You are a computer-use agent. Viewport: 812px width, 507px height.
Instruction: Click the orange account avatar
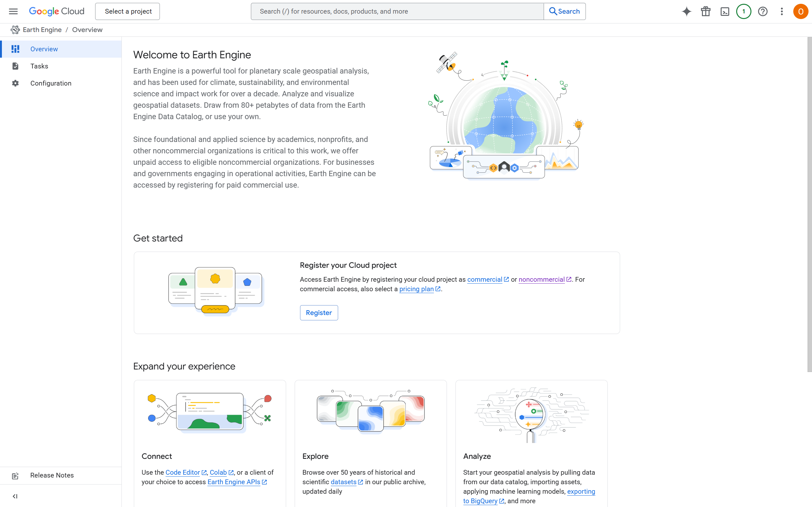[800, 11]
